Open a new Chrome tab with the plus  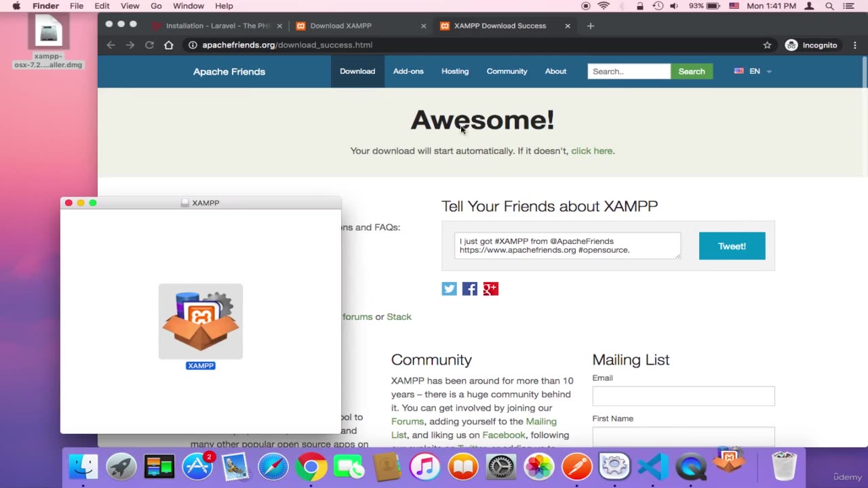tap(591, 26)
